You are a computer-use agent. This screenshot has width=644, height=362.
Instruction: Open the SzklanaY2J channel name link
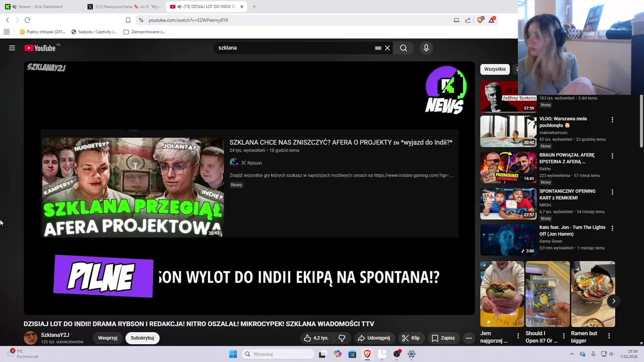[55, 335]
